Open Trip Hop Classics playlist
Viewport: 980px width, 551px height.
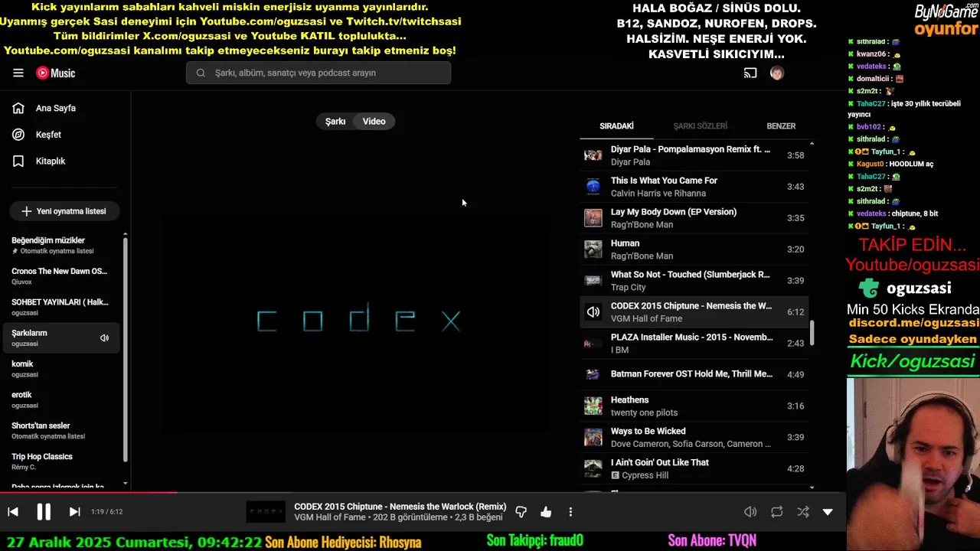[x=61, y=461]
